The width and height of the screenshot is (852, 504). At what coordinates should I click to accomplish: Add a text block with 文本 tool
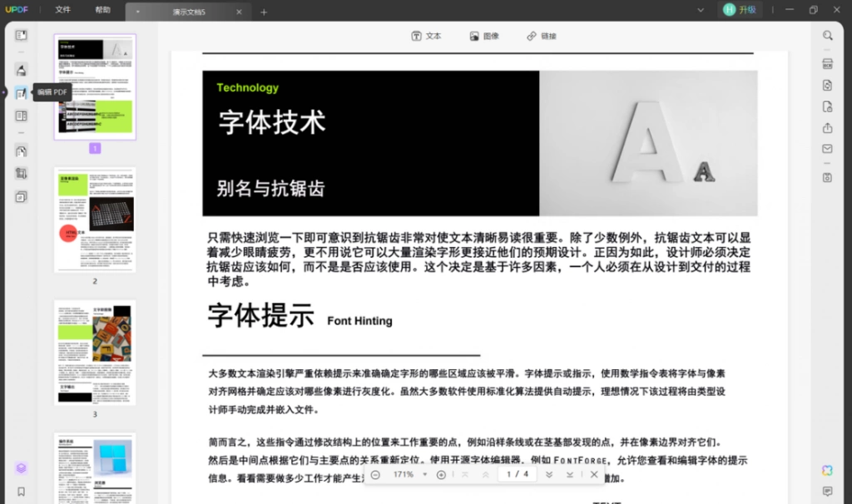click(x=426, y=36)
